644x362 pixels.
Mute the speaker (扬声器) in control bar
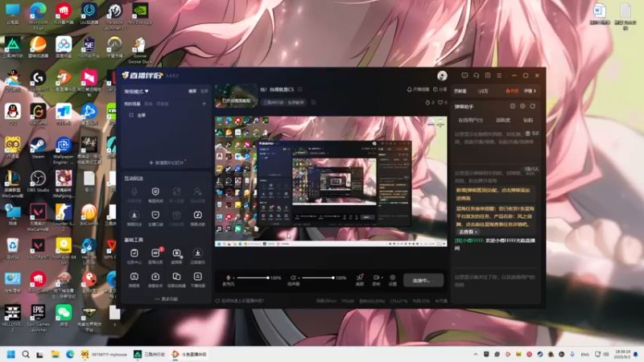(x=293, y=278)
